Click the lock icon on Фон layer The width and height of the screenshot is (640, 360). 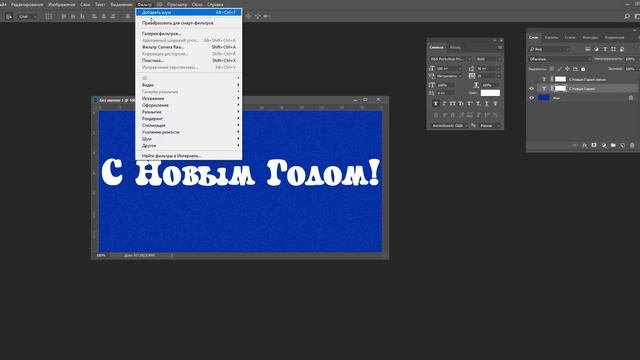(x=631, y=98)
